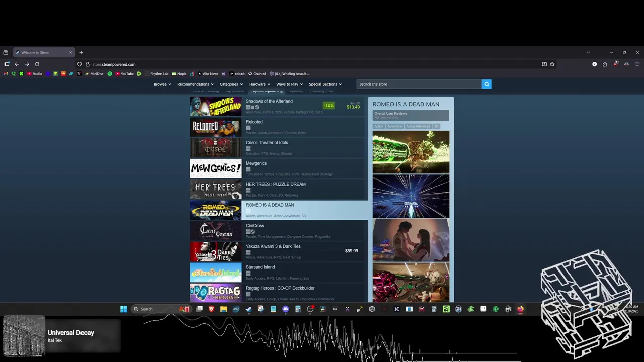The height and width of the screenshot is (362, 644).
Task: Click the Action tag in preview panel
Action: [x=379, y=126]
